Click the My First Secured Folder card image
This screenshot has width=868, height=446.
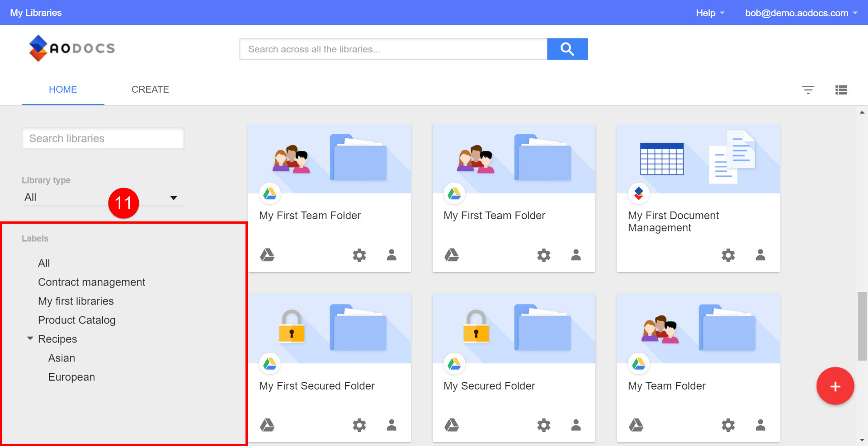click(x=329, y=329)
